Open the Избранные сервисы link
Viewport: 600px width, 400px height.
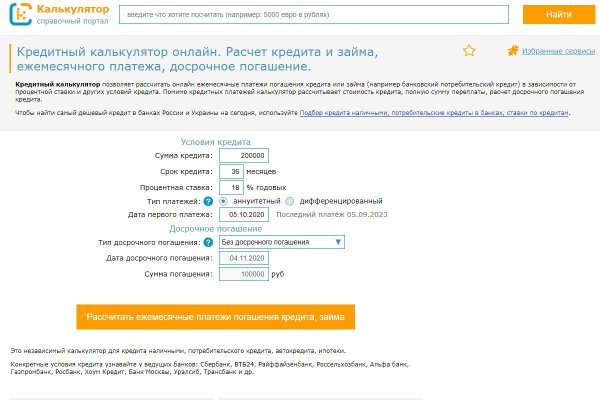point(551,51)
